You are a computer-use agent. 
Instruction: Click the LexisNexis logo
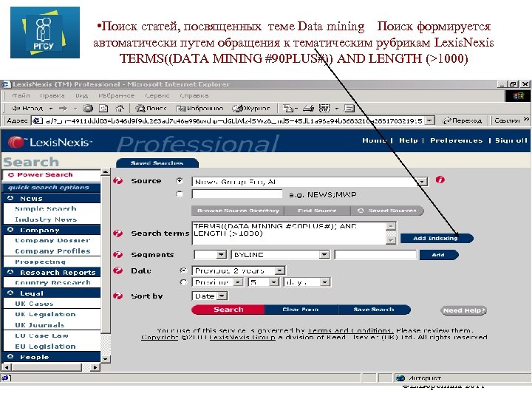(x=50, y=142)
